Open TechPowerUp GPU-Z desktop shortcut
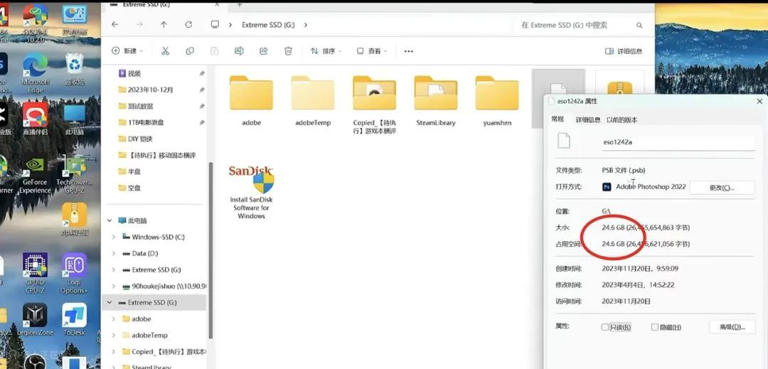 point(74,175)
